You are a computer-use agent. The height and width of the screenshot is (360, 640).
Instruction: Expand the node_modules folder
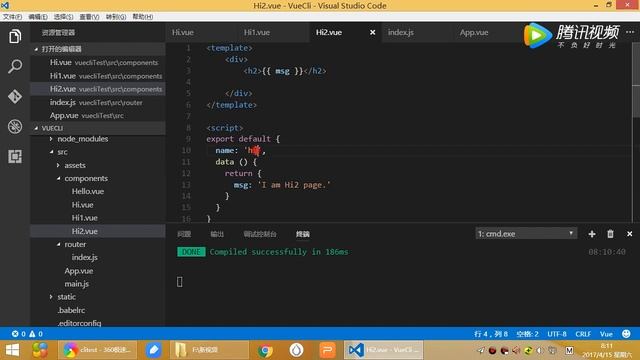coord(82,139)
